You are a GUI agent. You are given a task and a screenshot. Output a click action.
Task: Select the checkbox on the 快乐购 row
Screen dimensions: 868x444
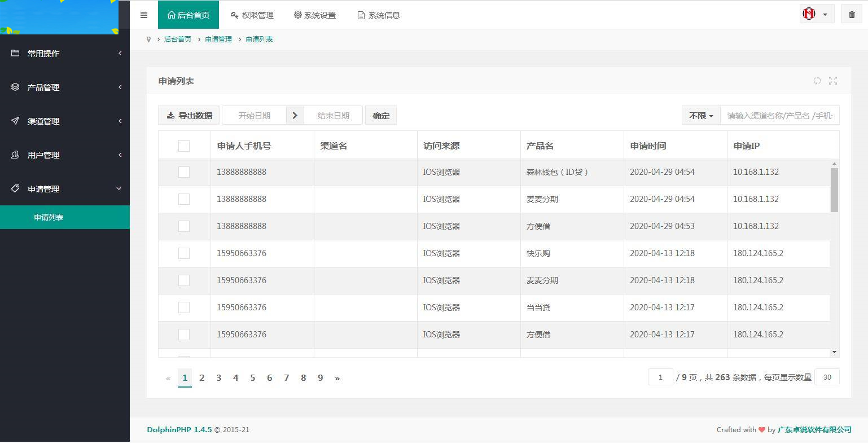(184, 253)
